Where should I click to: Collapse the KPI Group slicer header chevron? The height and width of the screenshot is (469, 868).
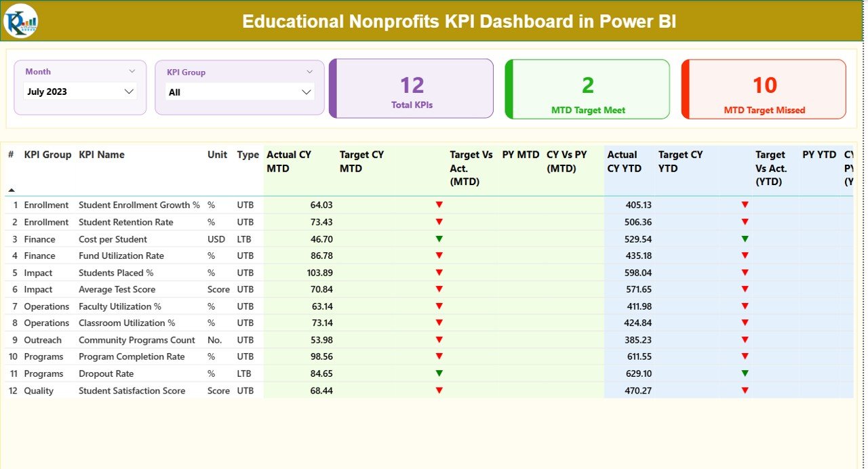[x=311, y=71]
